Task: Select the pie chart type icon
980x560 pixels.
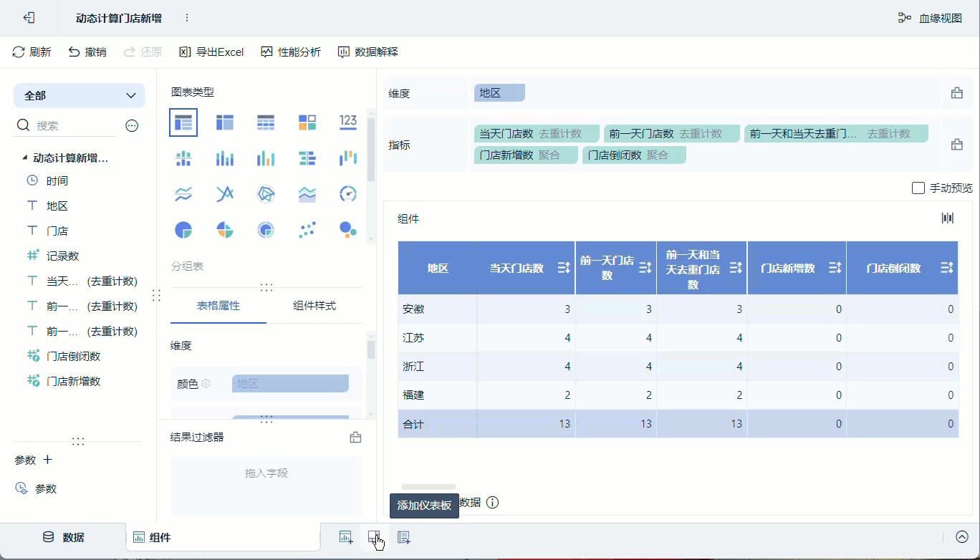Action: 183,230
